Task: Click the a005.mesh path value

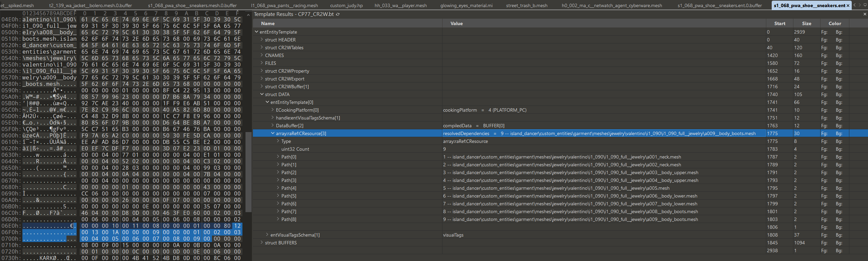Action: pos(556,188)
